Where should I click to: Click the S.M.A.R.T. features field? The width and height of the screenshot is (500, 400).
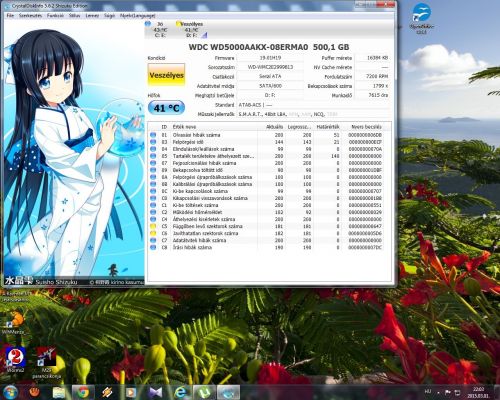pyautogui.click(x=313, y=114)
